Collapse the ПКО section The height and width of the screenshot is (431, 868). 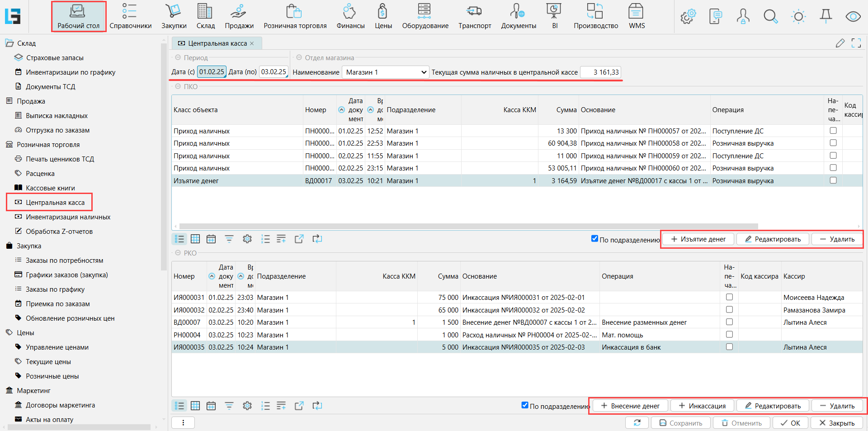coord(178,86)
